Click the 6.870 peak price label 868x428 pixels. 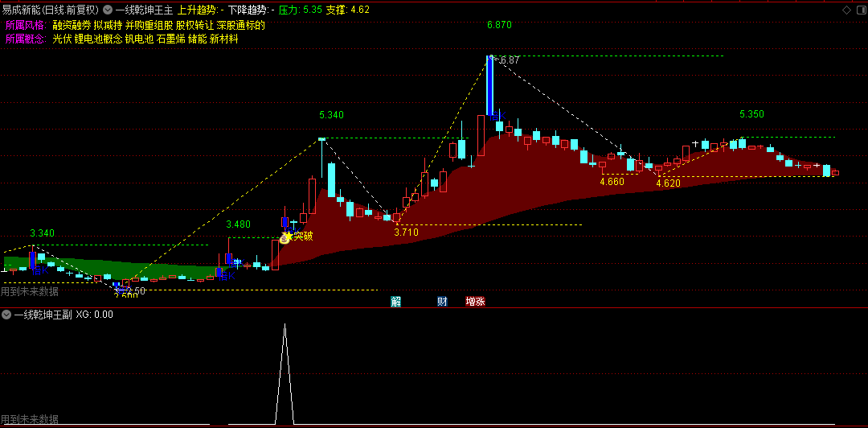pos(499,25)
